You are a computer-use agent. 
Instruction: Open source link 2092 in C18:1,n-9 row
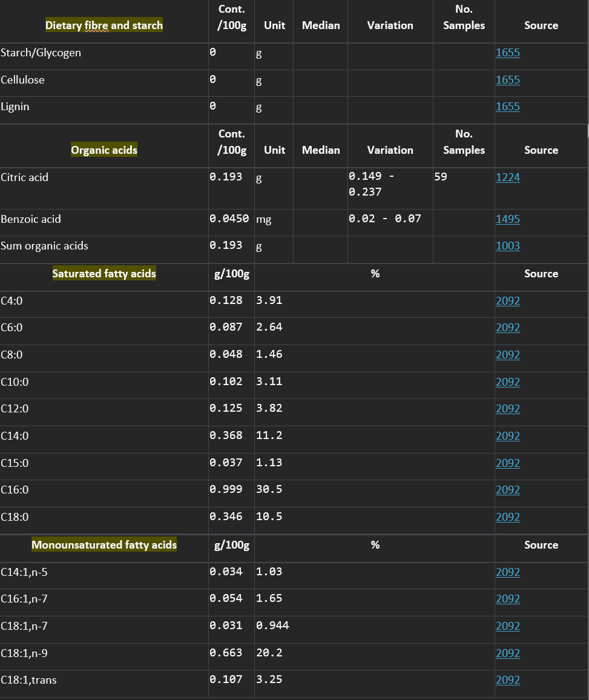click(508, 653)
